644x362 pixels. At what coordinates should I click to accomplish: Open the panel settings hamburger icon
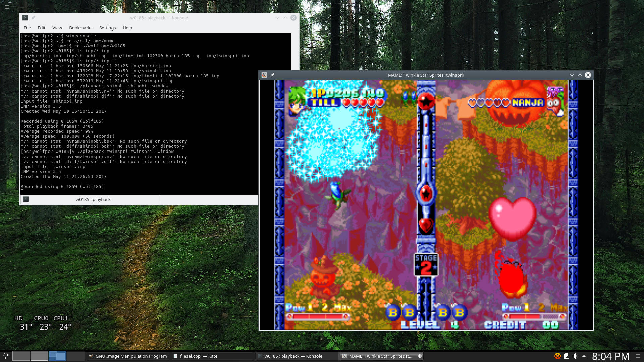638,356
